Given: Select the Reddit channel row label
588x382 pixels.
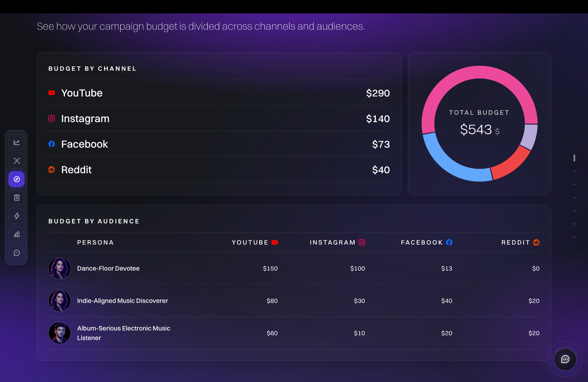Looking at the screenshot, I should (76, 170).
